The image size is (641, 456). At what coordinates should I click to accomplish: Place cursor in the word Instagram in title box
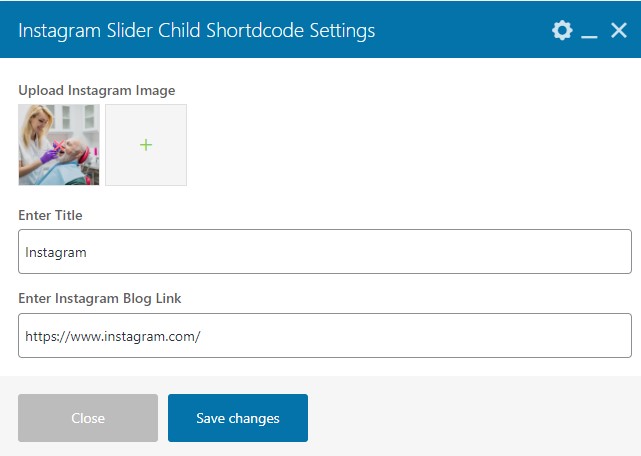pos(56,253)
